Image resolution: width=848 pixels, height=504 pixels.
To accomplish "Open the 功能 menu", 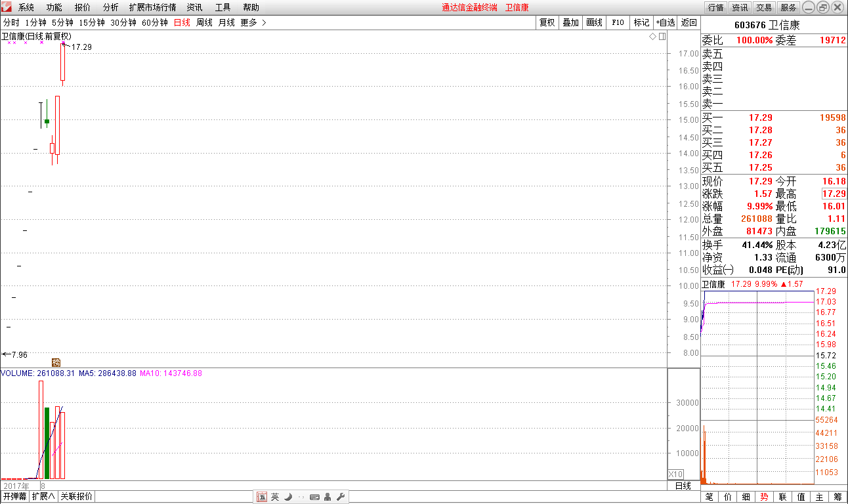I will click(x=54, y=8).
